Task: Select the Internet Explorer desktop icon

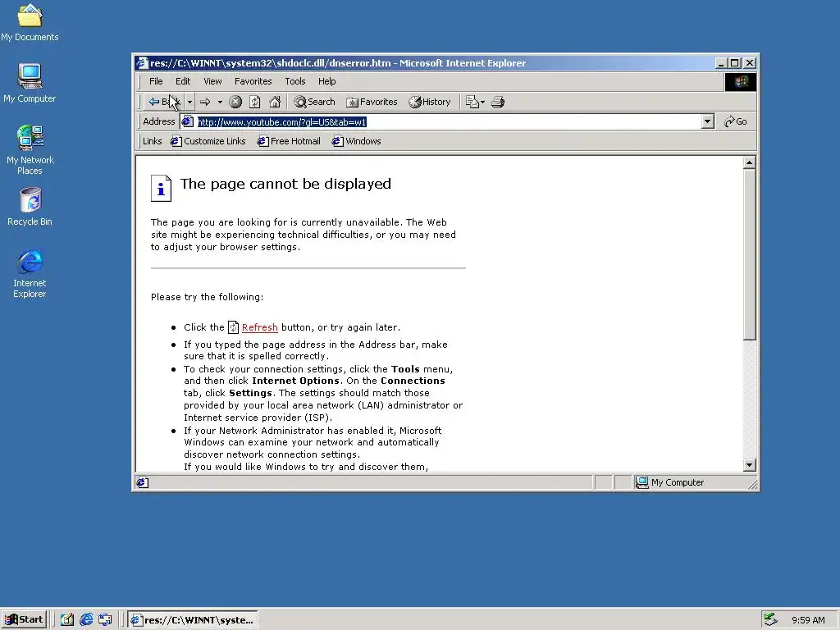Action: point(30,274)
